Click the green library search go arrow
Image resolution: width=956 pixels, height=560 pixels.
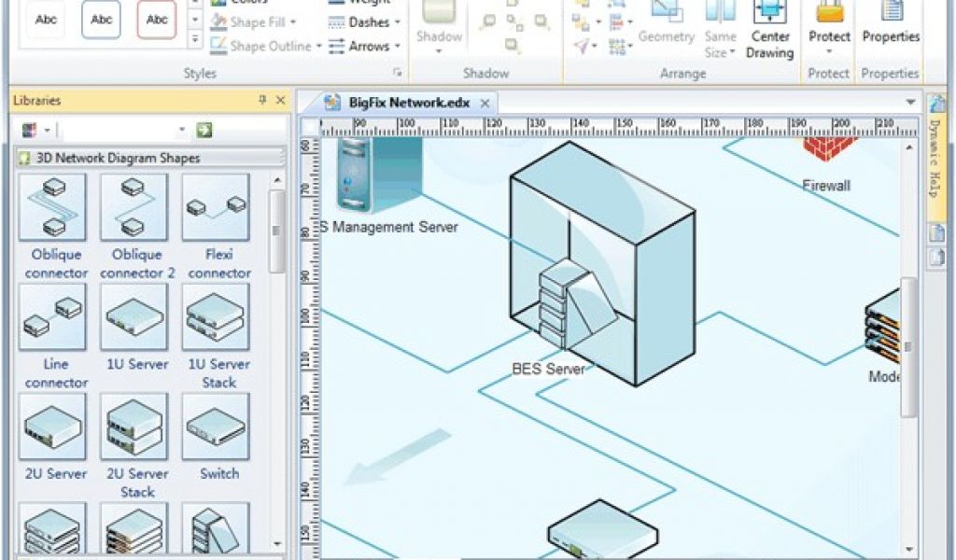204,131
